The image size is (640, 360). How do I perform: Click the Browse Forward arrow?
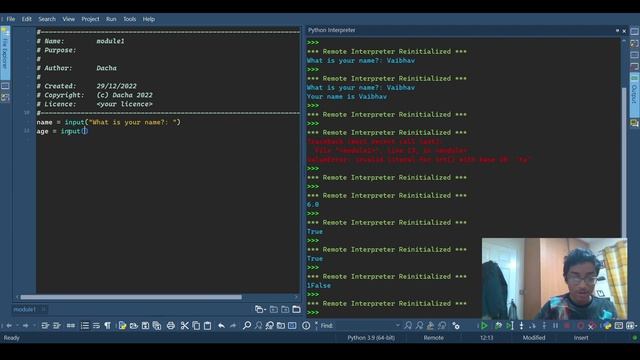click(25, 326)
